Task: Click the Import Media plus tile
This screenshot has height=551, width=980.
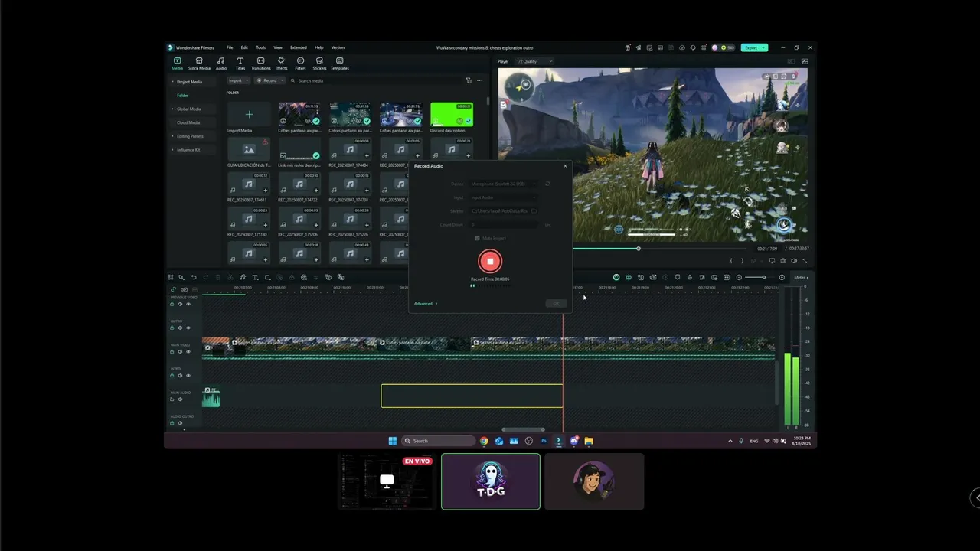Action: [249, 115]
